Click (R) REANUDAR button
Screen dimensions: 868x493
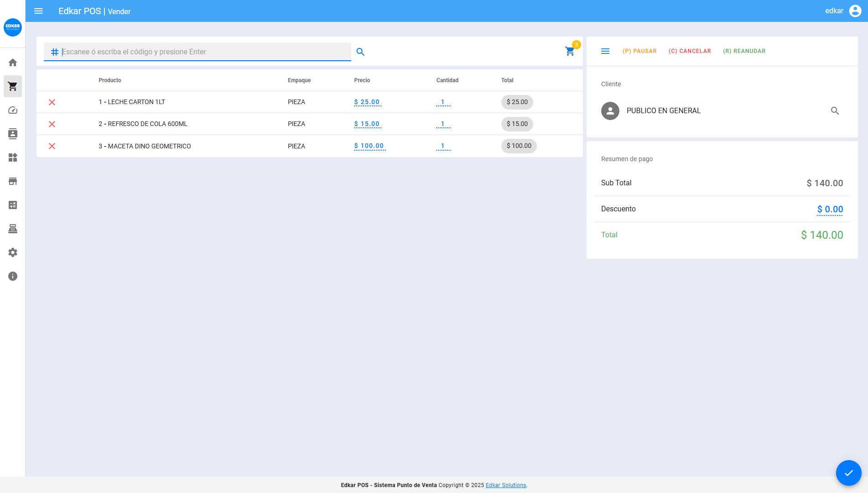pos(744,51)
